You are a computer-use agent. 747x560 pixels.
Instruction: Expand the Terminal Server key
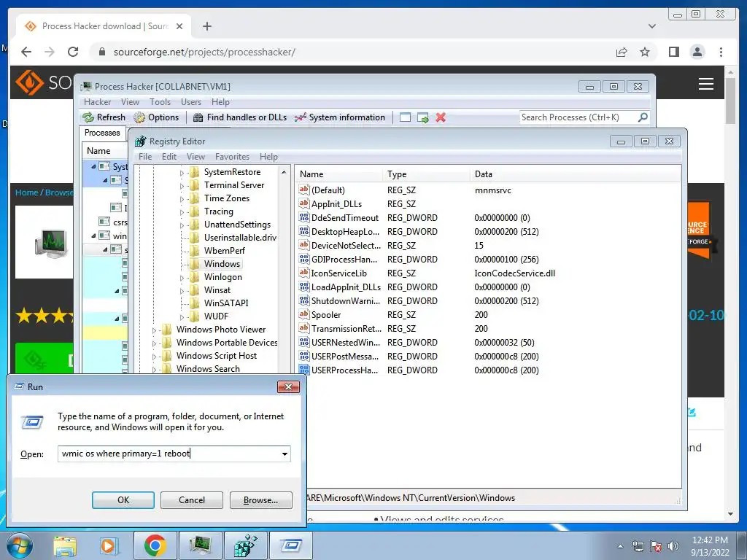pos(182,186)
